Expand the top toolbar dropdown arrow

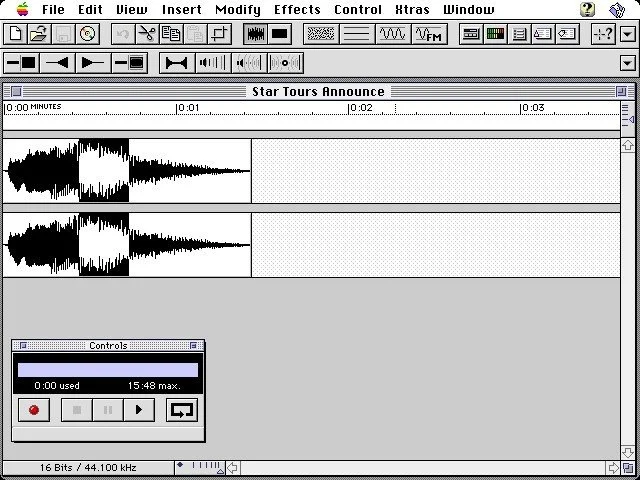628,34
